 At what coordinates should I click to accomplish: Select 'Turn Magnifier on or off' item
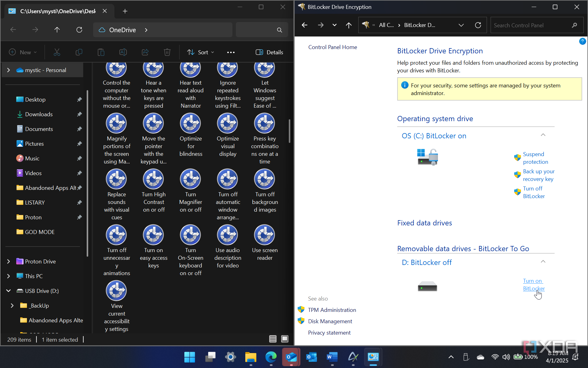coord(191,191)
